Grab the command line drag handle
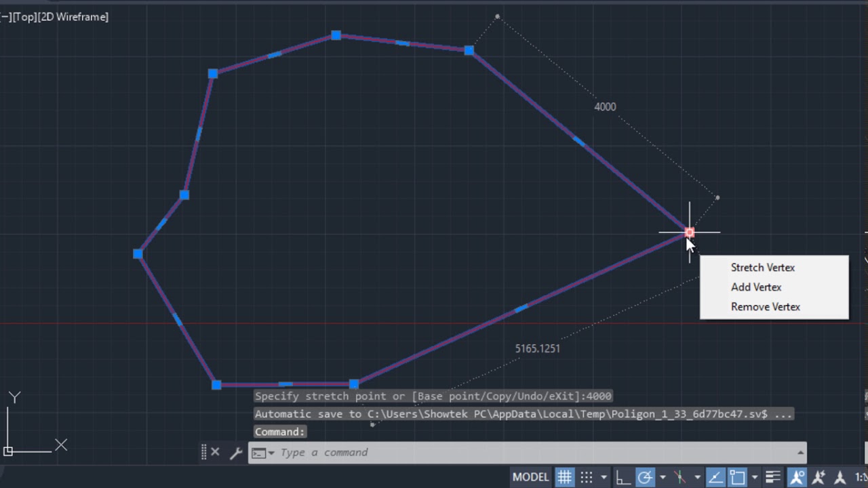Screen dimensions: 868x488 [203, 452]
